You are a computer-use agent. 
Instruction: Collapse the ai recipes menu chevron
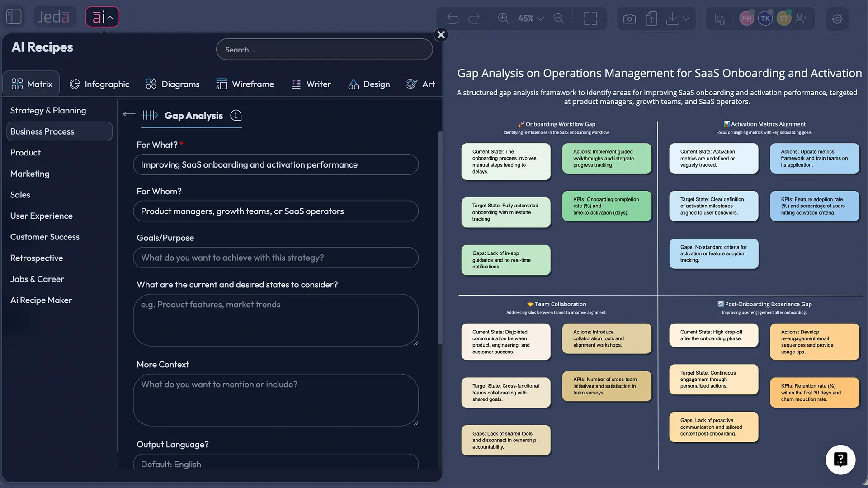click(110, 16)
